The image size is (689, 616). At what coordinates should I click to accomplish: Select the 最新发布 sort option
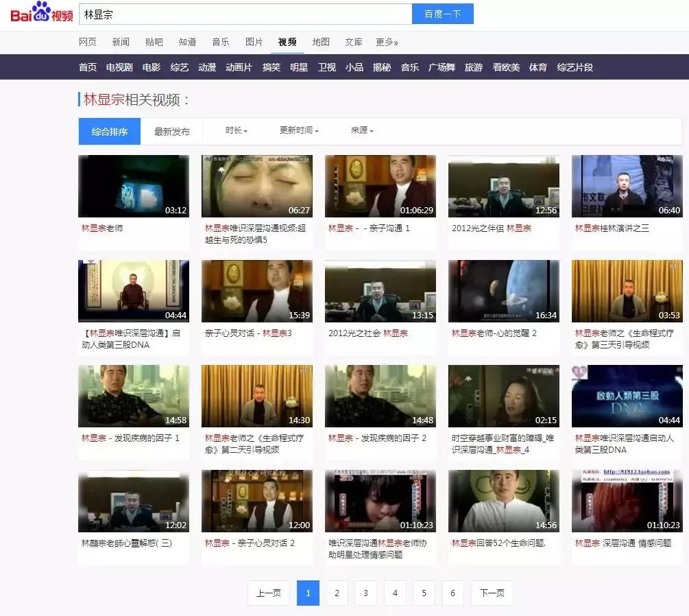171,130
